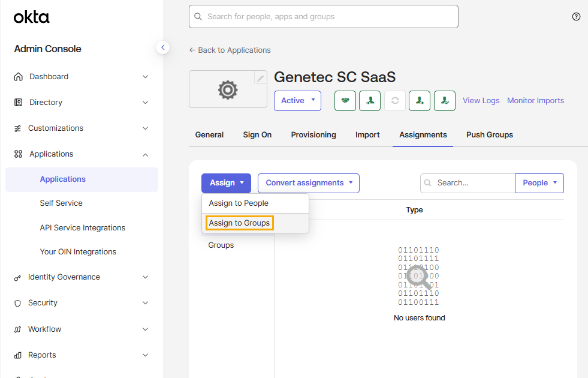Focus the assignments Search field

[x=468, y=183]
